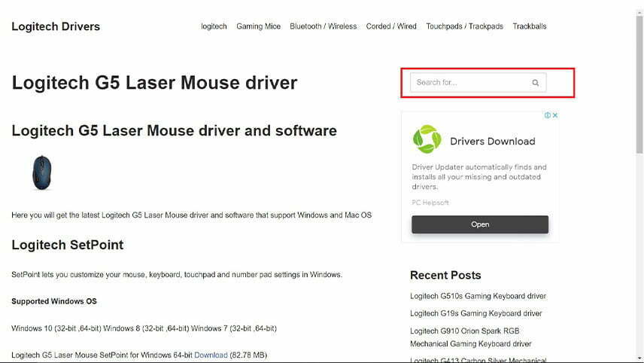Click the Recent Posts heading
This screenshot has width=644, height=363.
445,275
